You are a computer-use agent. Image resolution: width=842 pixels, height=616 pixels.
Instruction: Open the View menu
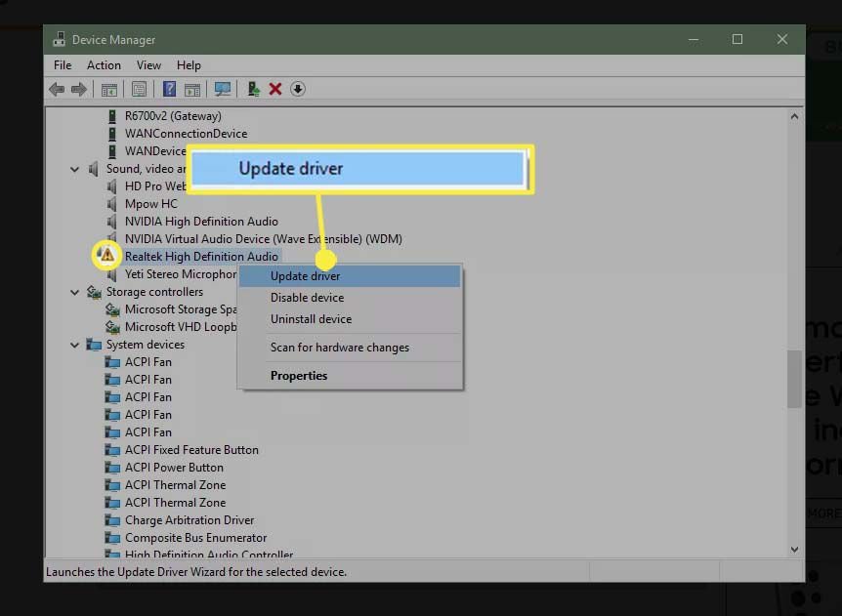coord(148,65)
